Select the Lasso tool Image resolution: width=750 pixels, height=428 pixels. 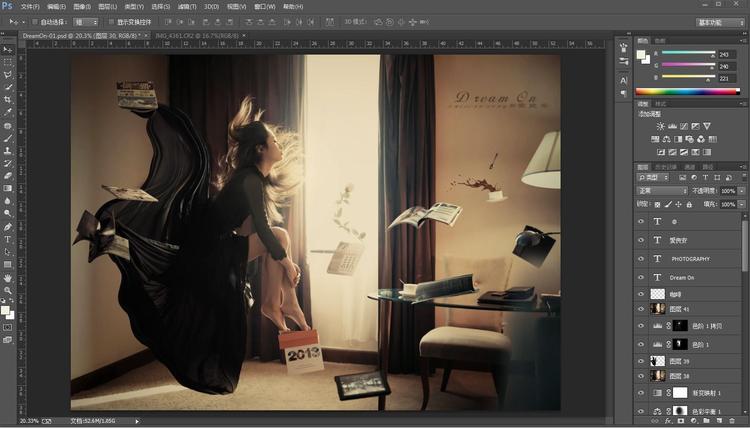click(x=8, y=75)
